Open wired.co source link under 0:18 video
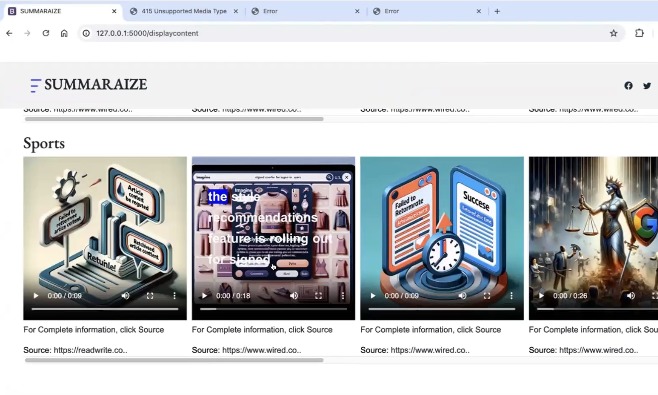Image resolution: width=658 pixels, height=395 pixels. click(x=261, y=350)
